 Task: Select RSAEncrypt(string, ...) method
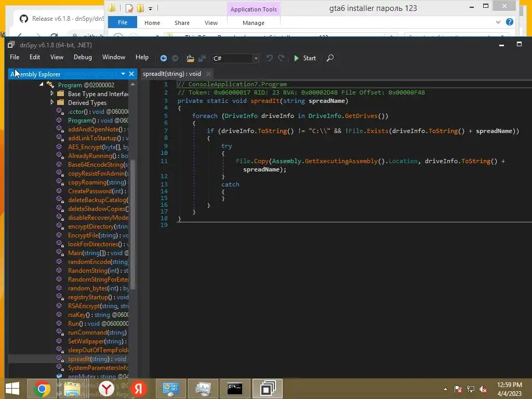[98, 305]
